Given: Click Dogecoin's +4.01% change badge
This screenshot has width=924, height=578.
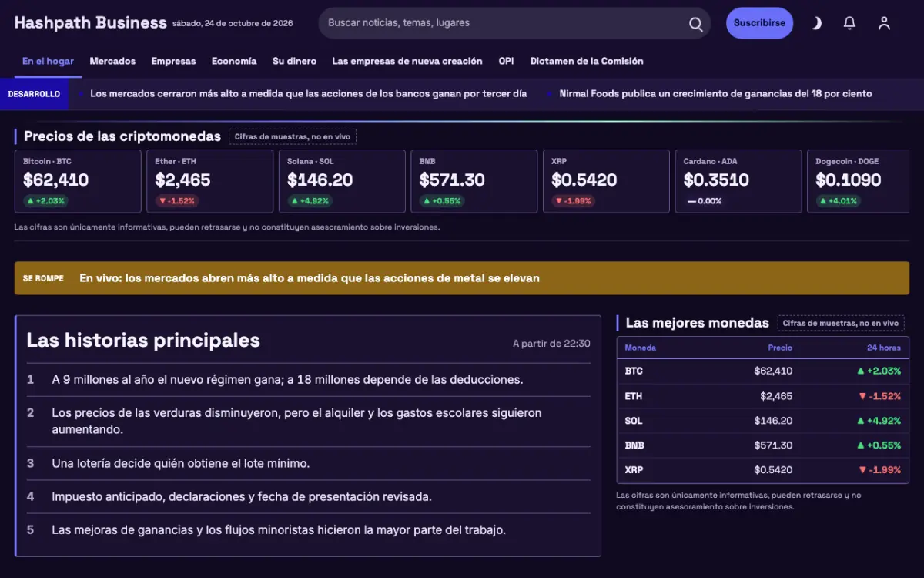Looking at the screenshot, I should click(839, 201).
